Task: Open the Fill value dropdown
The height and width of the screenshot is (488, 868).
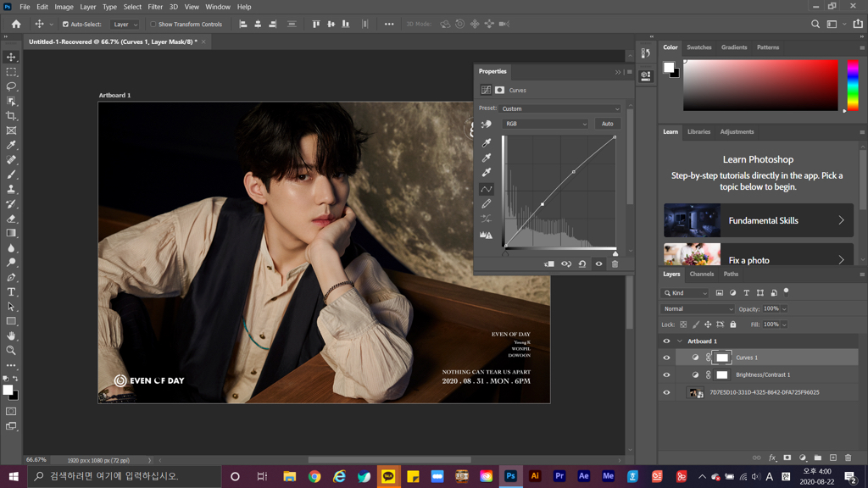Action: pyautogui.click(x=784, y=324)
